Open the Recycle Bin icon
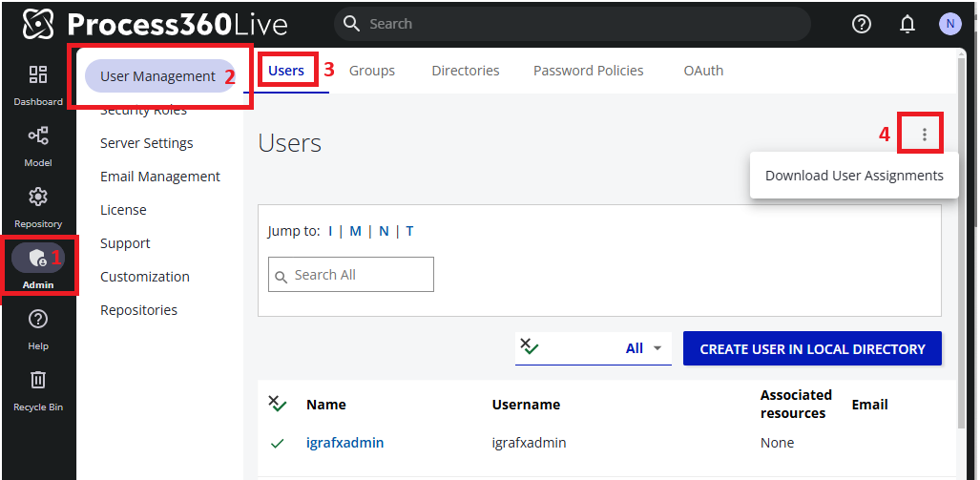 point(38,381)
